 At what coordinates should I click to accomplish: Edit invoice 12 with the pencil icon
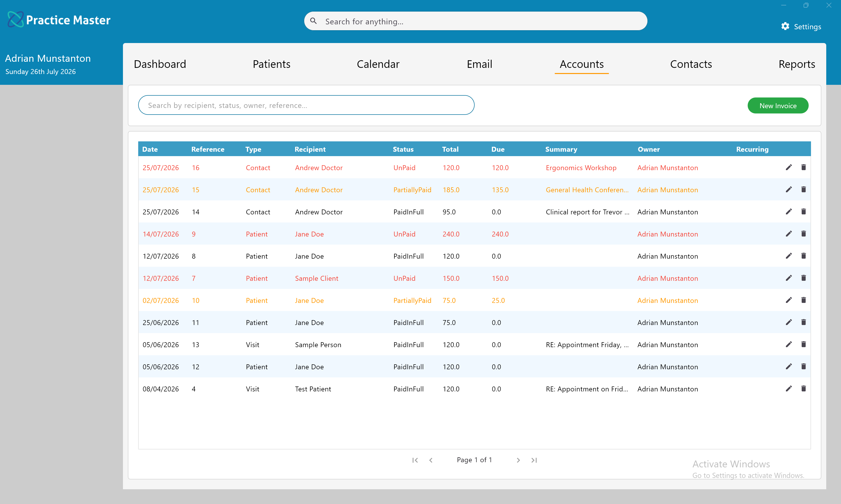(789, 366)
